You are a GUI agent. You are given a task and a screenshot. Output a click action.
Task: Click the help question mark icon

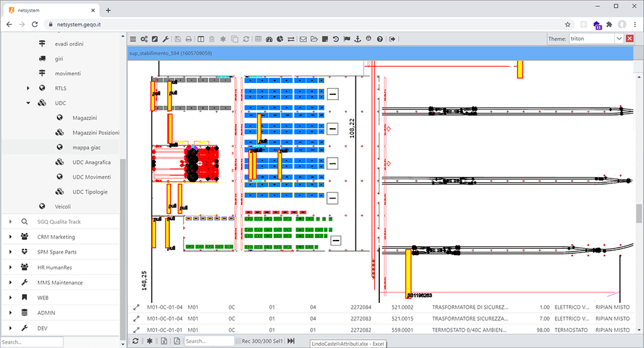[380, 39]
